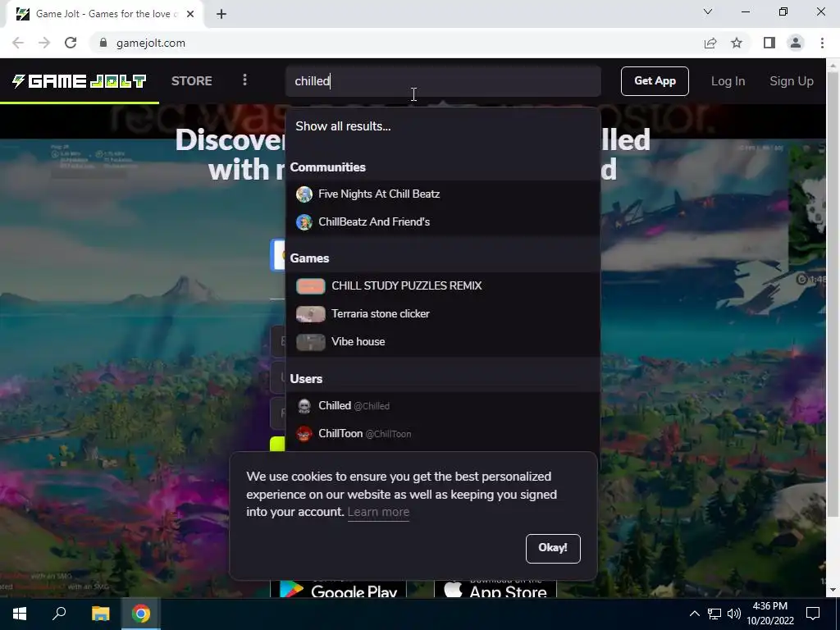840x630 pixels.
Task: Close the Game Jolt tab
Action: pos(190,14)
